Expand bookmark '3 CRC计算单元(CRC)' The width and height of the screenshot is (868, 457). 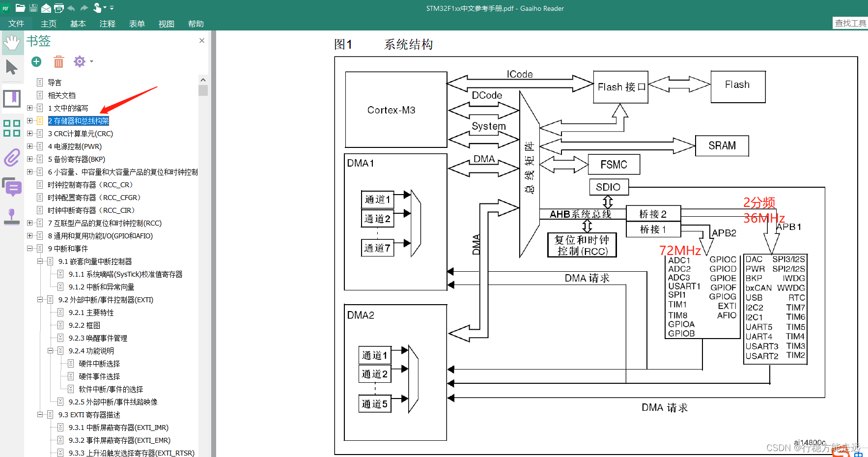coord(30,134)
